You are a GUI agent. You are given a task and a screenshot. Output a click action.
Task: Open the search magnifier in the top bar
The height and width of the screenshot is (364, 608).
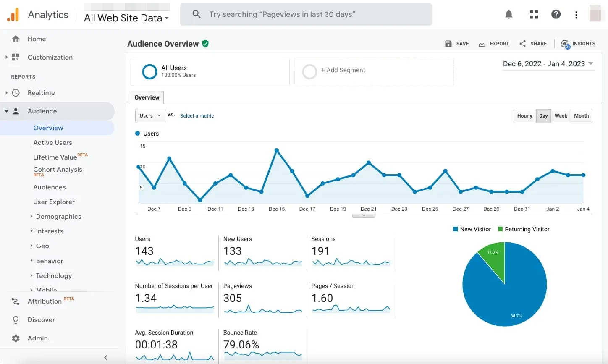click(196, 14)
